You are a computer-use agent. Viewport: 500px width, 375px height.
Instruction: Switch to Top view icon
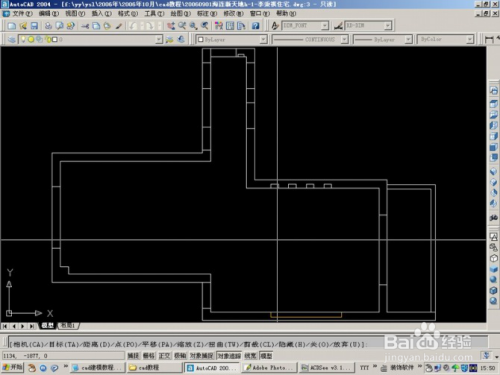pyautogui.click(x=493, y=104)
